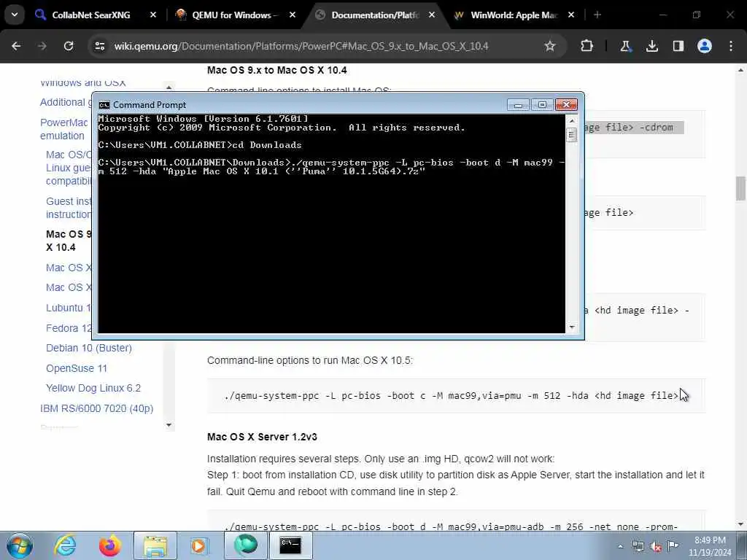The image size is (747, 560).
Task: Click Mac OS X Server 1.2v3 heading
Action: 262,437
